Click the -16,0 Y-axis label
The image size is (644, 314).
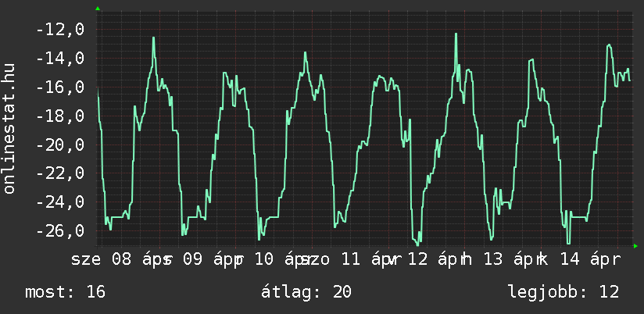coord(59,87)
